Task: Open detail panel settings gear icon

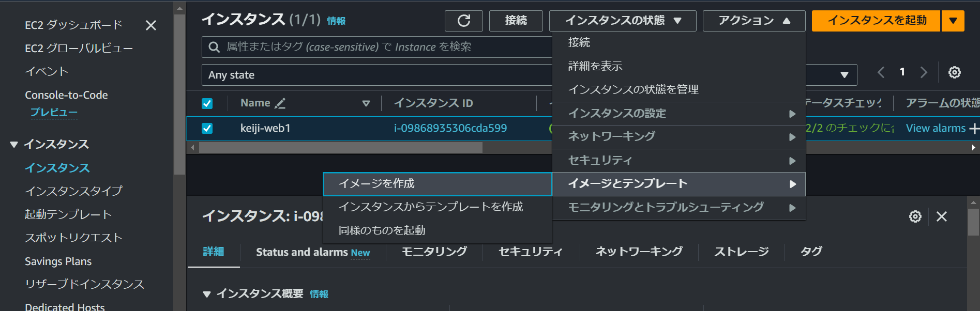Action: click(915, 216)
